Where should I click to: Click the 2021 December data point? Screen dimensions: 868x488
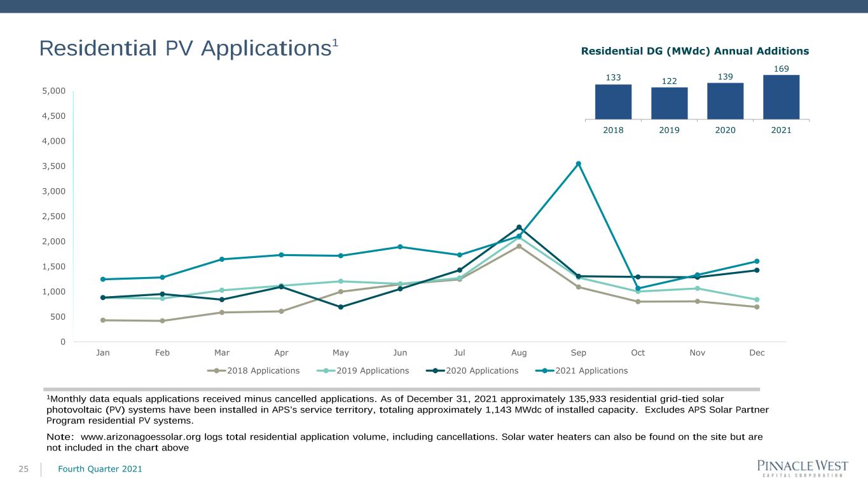tap(757, 261)
